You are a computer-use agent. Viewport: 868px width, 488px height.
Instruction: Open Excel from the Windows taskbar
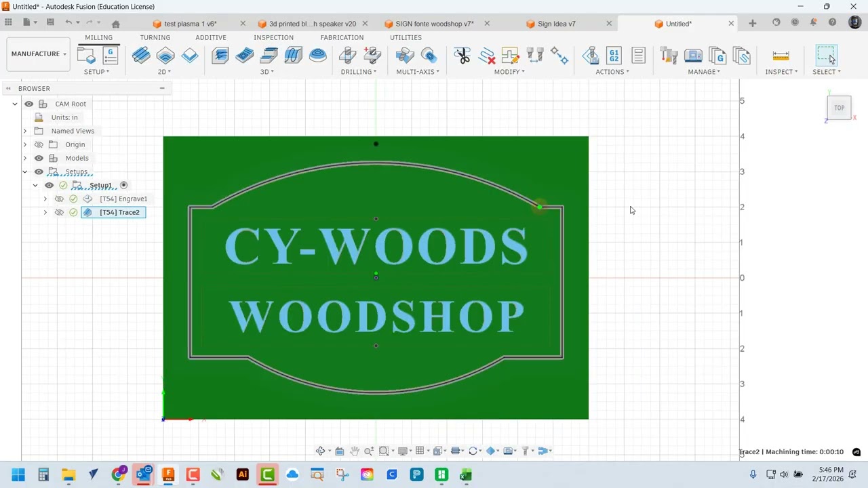point(465,474)
